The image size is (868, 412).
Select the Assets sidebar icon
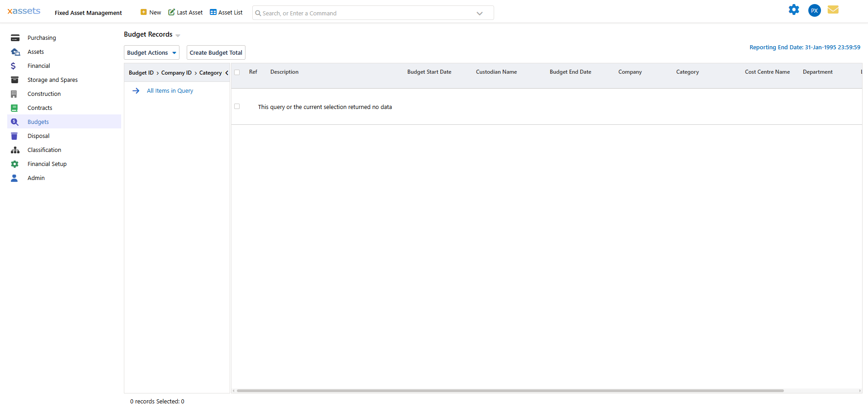click(15, 52)
